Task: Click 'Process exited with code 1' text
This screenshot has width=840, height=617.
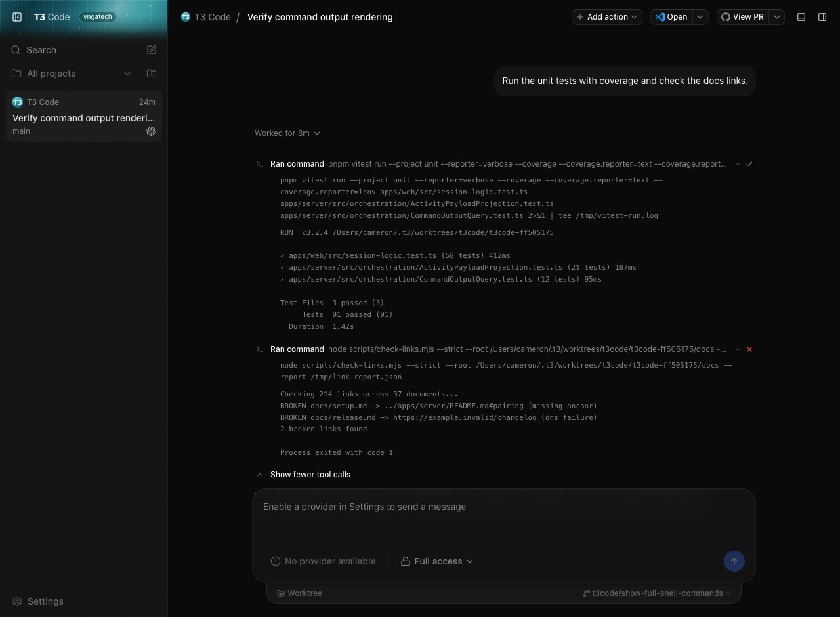Action: tap(337, 452)
